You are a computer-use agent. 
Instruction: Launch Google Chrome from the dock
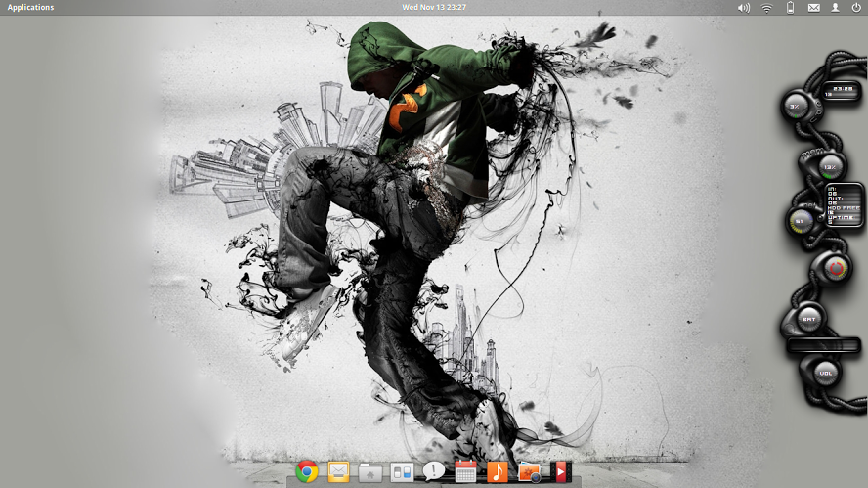[x=307, y=472]
